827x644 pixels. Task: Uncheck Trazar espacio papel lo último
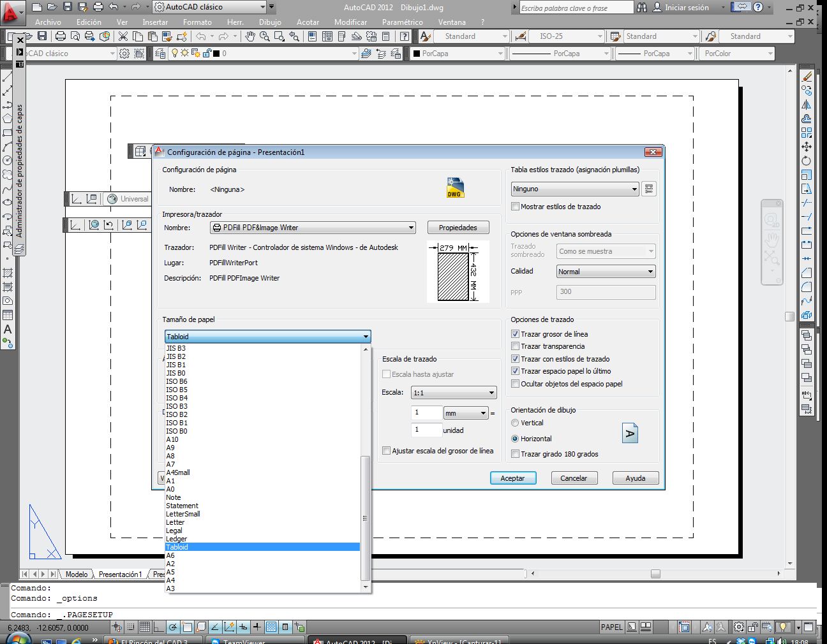tap(516, 371)
